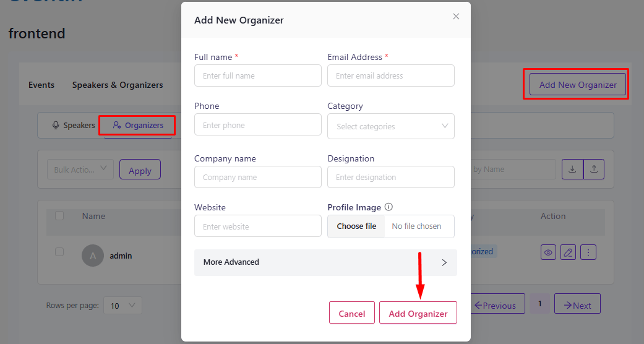
Task: View admin organizer with eye icon
Action: point(548,252)
